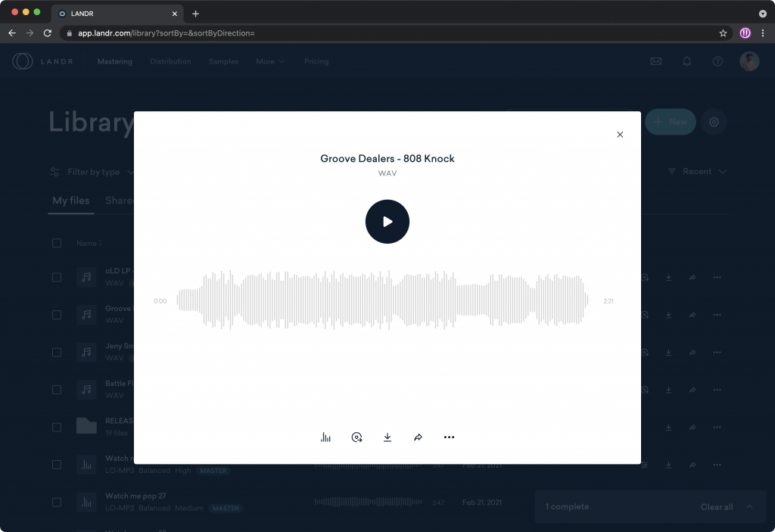Image resolution: width=775 pixels, height=532 pixels.
Task: Click Clear all in uploads panel
Action: 716,507
